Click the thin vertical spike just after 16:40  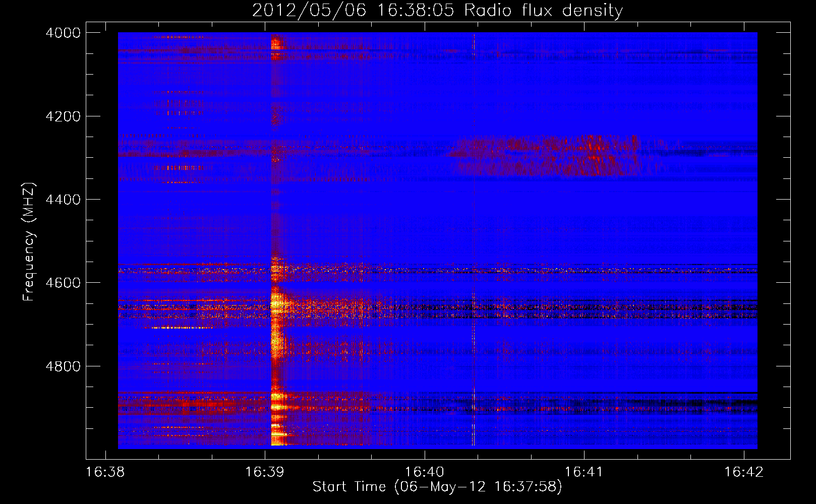(473, 240)
